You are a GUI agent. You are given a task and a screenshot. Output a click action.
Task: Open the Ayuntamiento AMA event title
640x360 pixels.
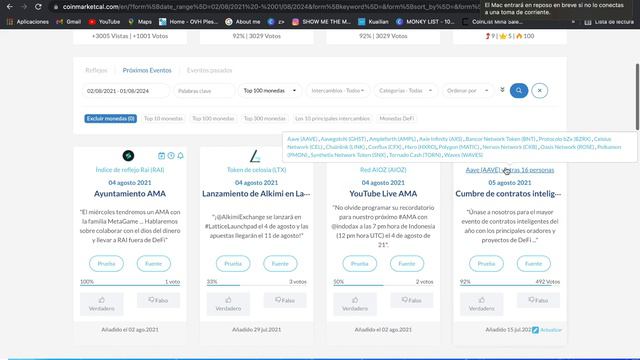click(130, 193)
